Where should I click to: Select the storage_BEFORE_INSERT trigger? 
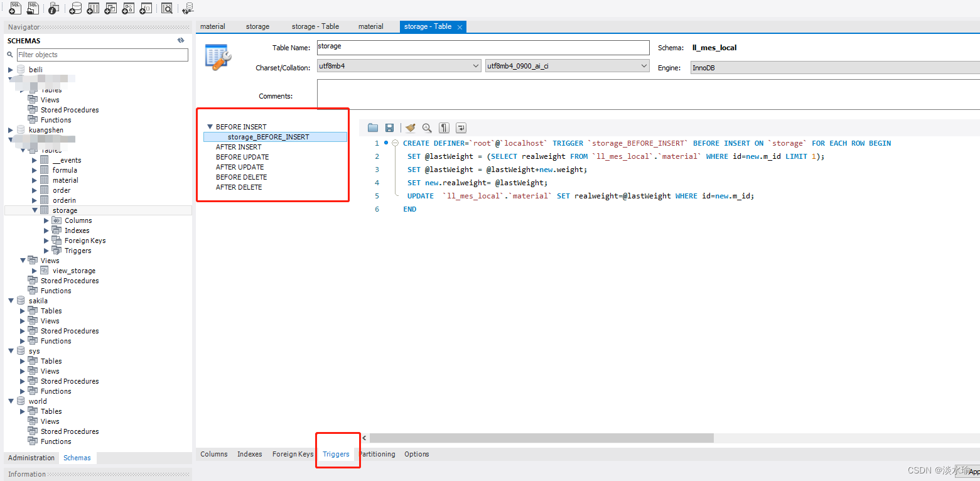coord(275,137)
